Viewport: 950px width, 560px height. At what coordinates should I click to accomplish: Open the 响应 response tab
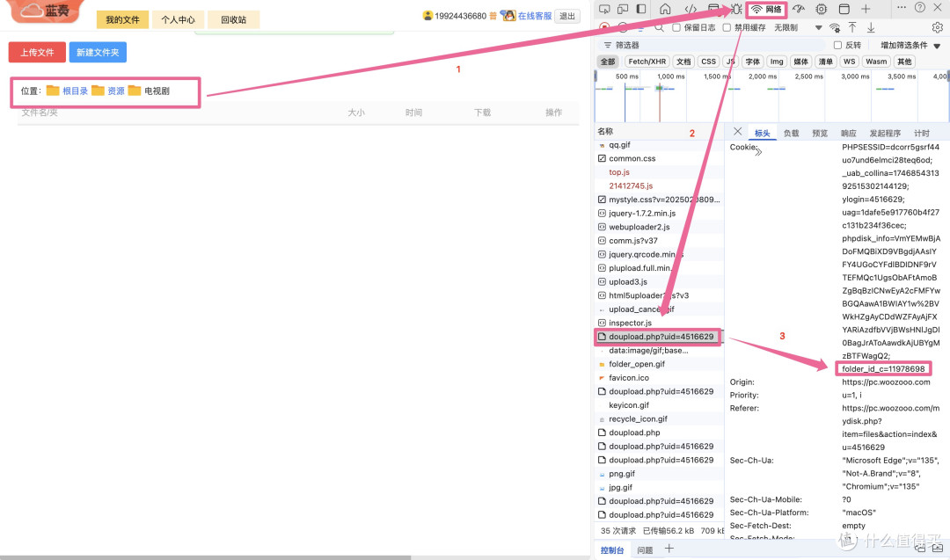coord(848,134)
